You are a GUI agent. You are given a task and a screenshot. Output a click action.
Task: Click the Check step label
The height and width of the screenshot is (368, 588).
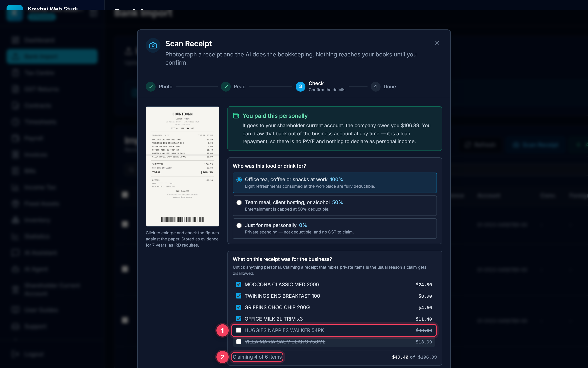[x=316, y=83]
